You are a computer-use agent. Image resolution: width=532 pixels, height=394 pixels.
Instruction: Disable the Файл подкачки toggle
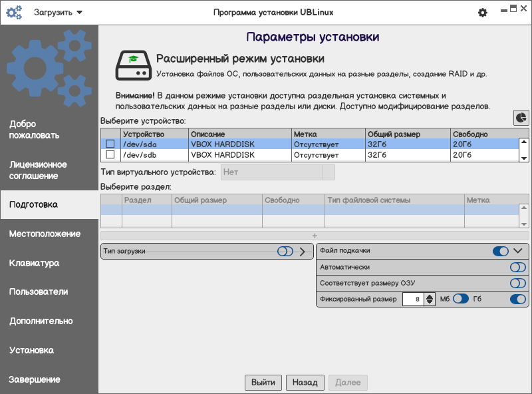pyautogui.click(x=500, y=251)
